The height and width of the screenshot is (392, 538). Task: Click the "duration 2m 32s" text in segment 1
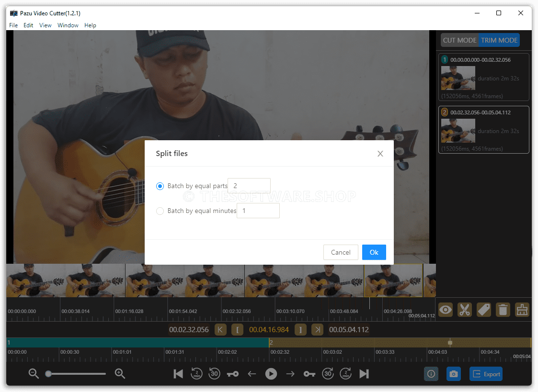point(498,78)
